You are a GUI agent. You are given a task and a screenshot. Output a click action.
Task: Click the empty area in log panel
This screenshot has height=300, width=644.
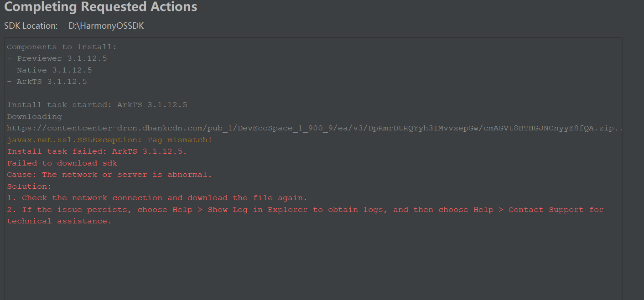313,264
